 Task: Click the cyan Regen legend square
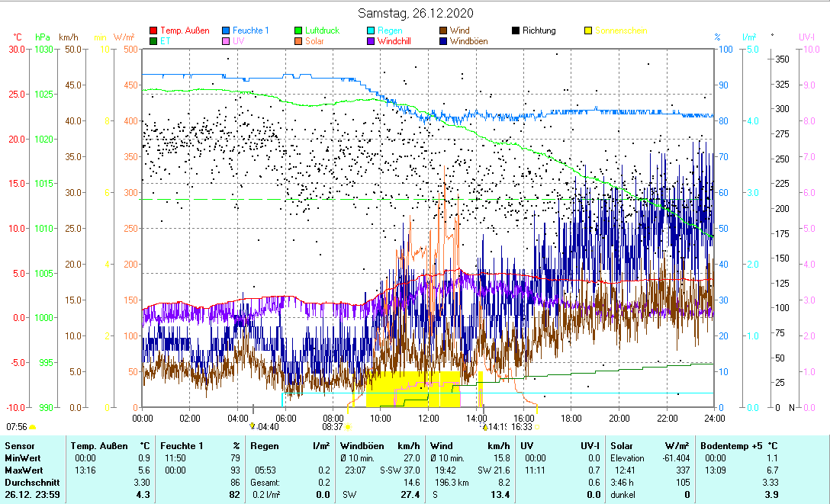[371, 30]
